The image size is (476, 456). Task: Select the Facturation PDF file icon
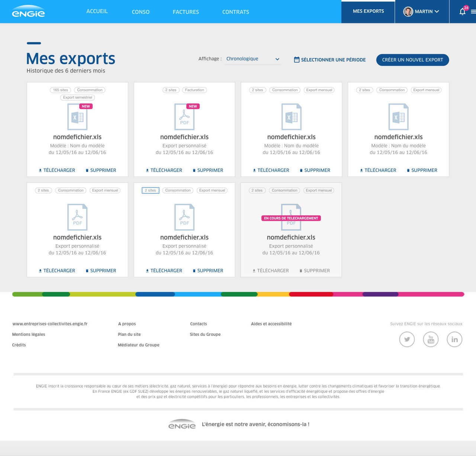[184, 117]
